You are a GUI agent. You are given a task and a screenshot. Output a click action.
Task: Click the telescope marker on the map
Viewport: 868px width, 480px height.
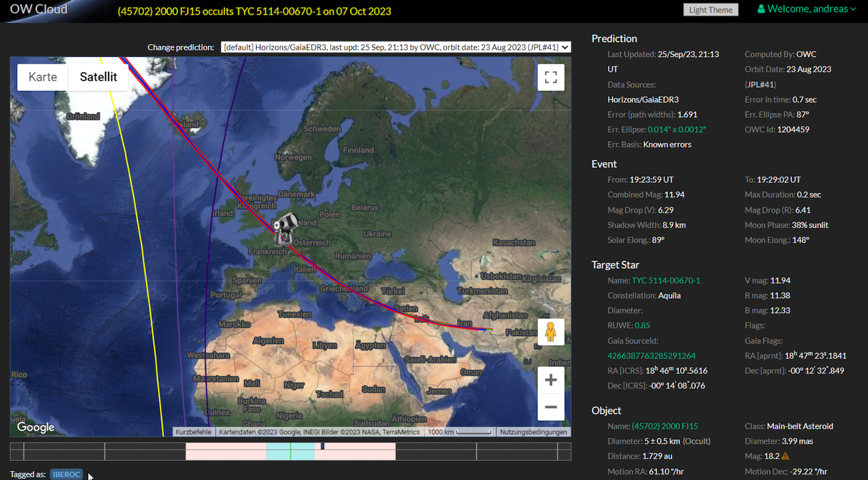pyautogui.click(x=285, y=227)
